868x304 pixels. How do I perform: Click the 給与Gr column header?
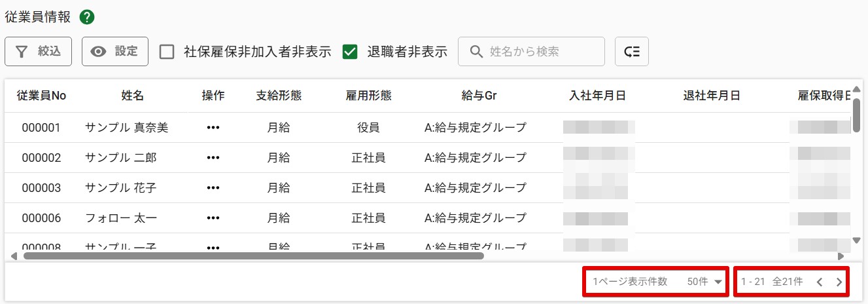pos(479,96)
